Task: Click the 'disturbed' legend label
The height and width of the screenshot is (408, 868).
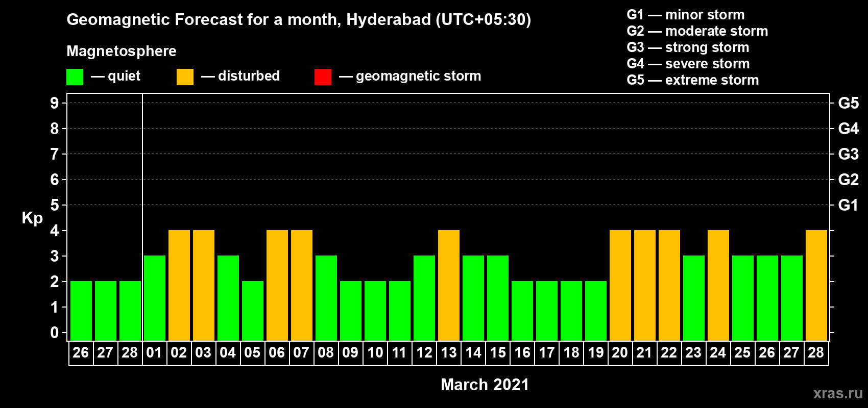Action: [x=249, y=76]
